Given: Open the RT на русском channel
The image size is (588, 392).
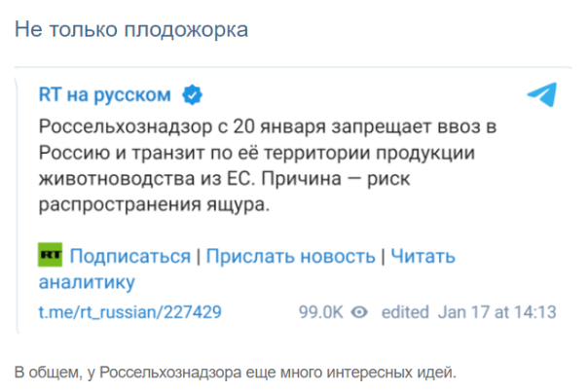Looking at the screenshot, I should (104, 95).
